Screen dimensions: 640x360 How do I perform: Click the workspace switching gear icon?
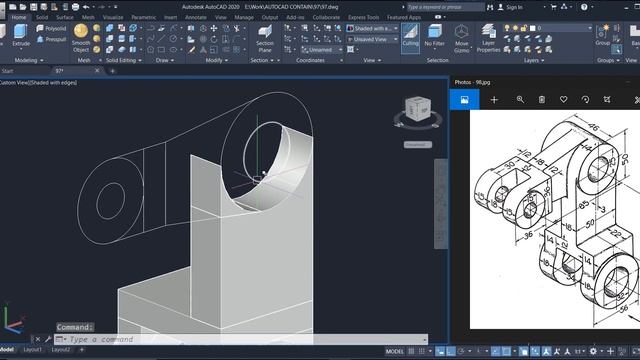[x=593, y=351]
